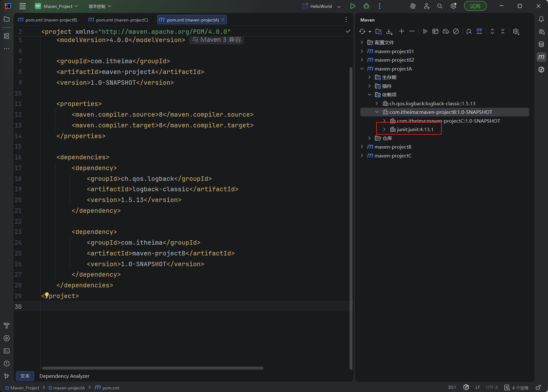
Task: Collapse the 依赖项 node
Action: pyautogui.click(x=369, y=95)
